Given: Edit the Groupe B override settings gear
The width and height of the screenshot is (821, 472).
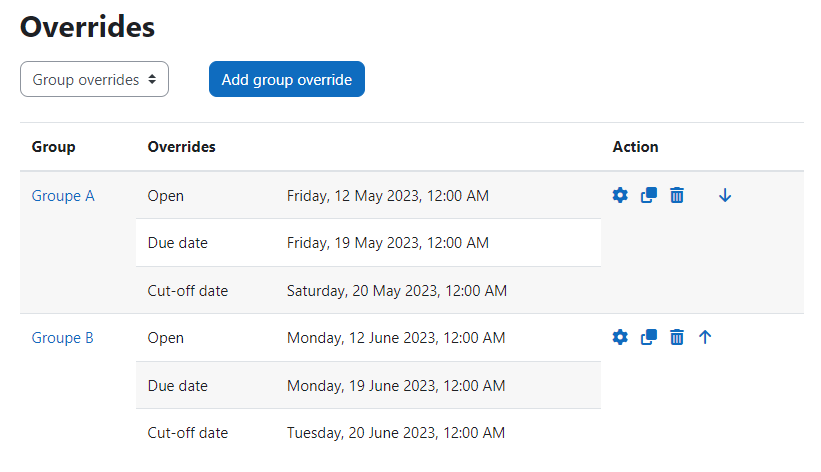Looking at the screenshot, I should [x=620, y=337].
